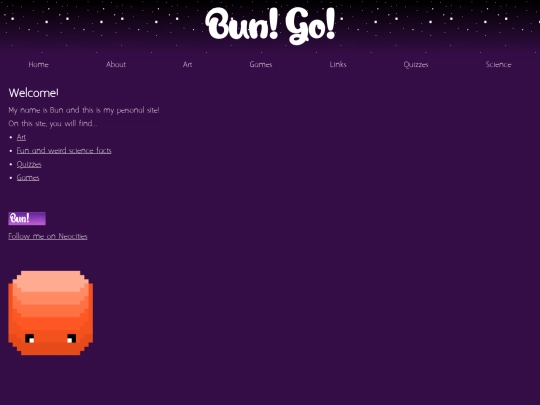This screenshot has width=540, height=405.
Task: Open the Games link in the bullet list
Action: click(28, 178)
